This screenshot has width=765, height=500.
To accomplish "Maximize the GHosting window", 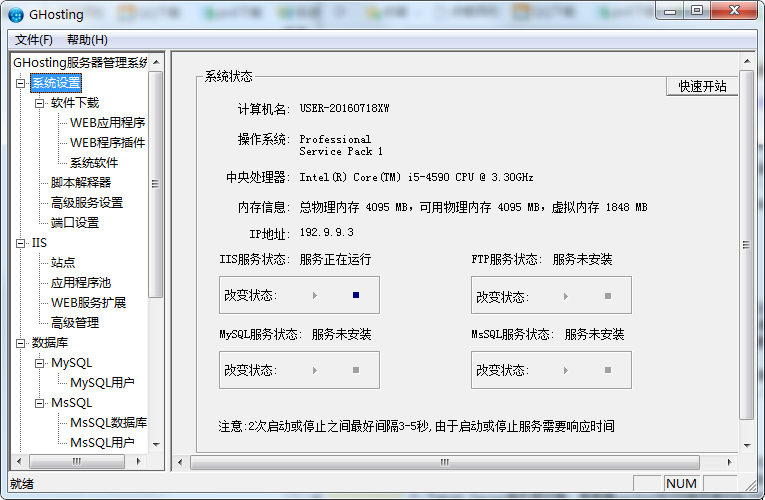I will (x=697, y=11).
